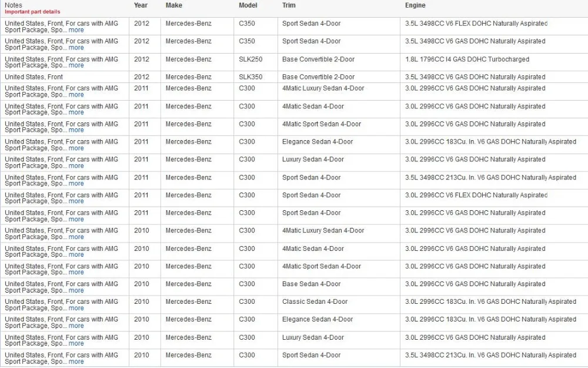Image resolution: width=588 pixels, height=368 pixels.
Task: Click 'more' link for 2012 SLK250 row
Action: (76, 65)
